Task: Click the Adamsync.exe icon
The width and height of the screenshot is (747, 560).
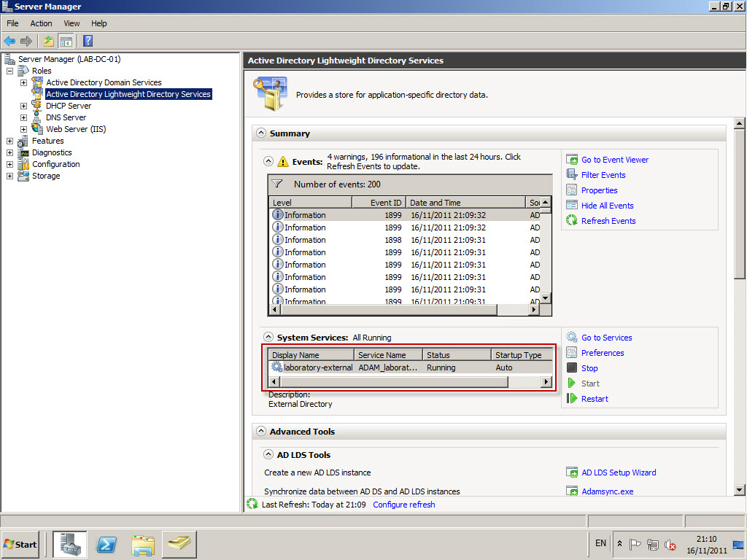Action: tap(572, 491)
